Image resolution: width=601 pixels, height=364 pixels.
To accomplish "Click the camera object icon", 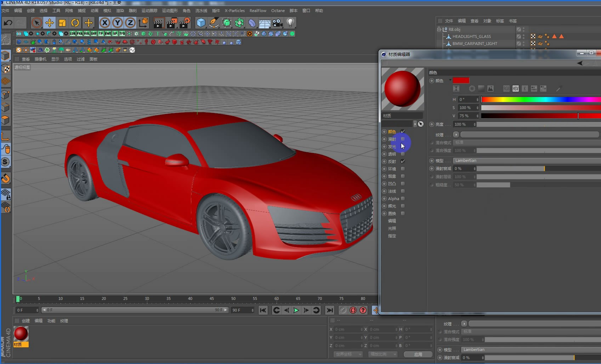I will [277, 23].
